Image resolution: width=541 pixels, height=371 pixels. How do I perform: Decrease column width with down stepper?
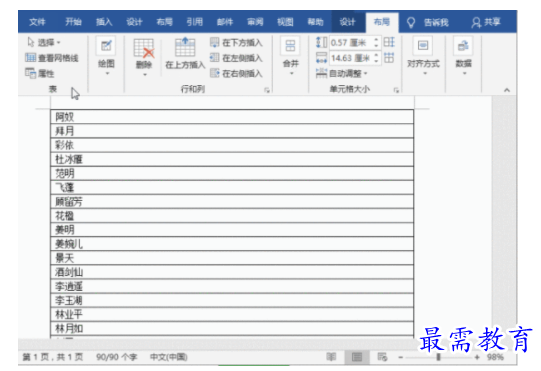(x=376, y=61)
